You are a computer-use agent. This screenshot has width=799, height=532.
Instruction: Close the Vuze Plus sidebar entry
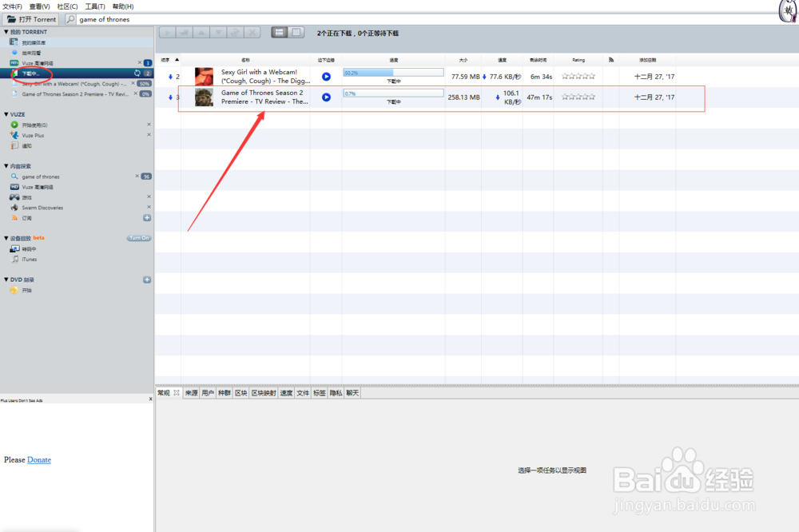149,135
